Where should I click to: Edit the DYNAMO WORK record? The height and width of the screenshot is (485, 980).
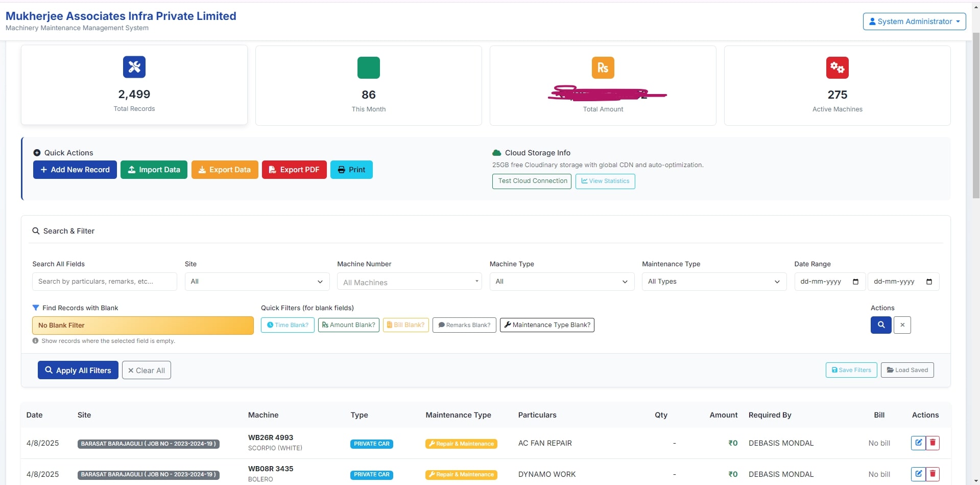[x=918, y=474]
